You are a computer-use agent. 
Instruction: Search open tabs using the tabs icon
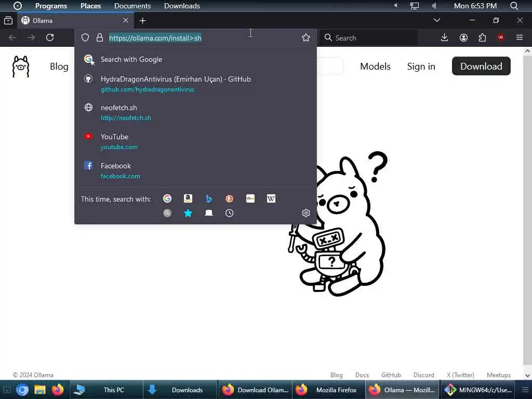point(209,213)
